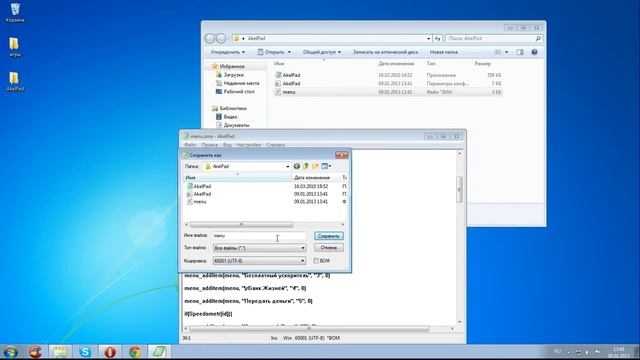Open Google Chrome from the taskbar
Screen dimensions: 640x360
(x=135, y=352)
